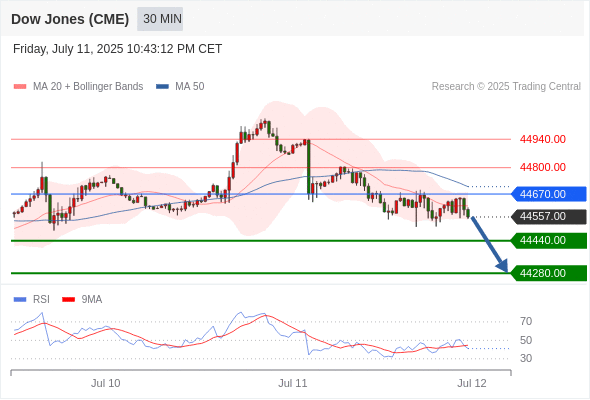
Task: Click the blue RSI legend swatch
Action: [20, 300]
